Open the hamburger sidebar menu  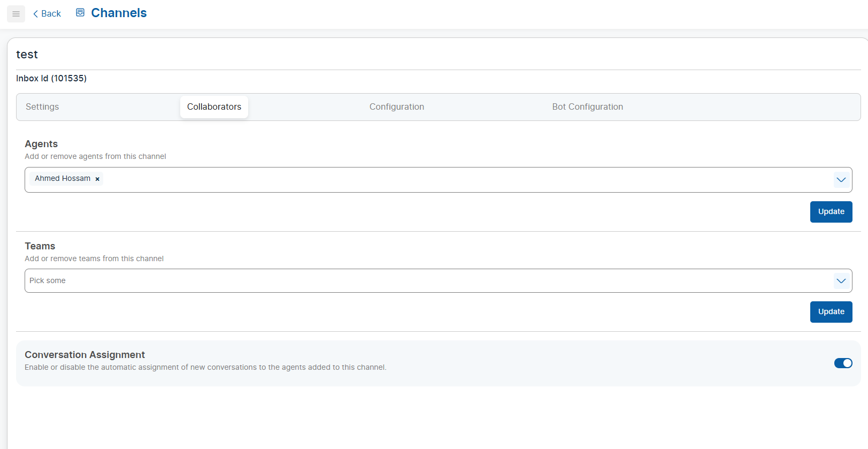16,14
